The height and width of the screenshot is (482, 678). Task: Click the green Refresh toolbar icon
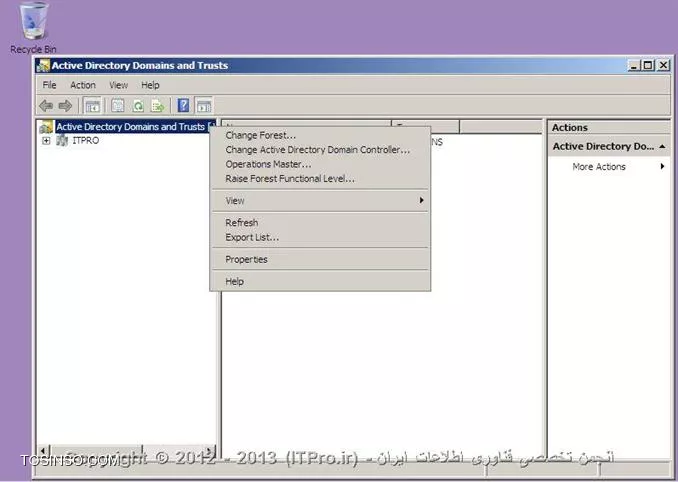click(x=138, y=105)
